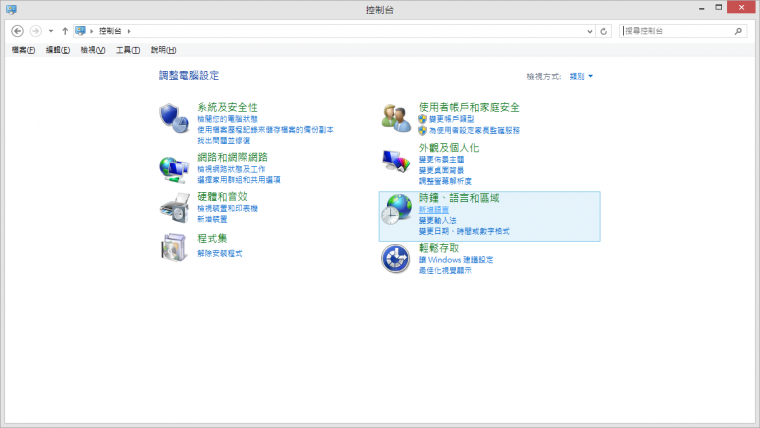The width and height of the screenshot is (760, 428).
Task: Click the 最佳化視覺顯示 link
Action: tap(445, 270)
